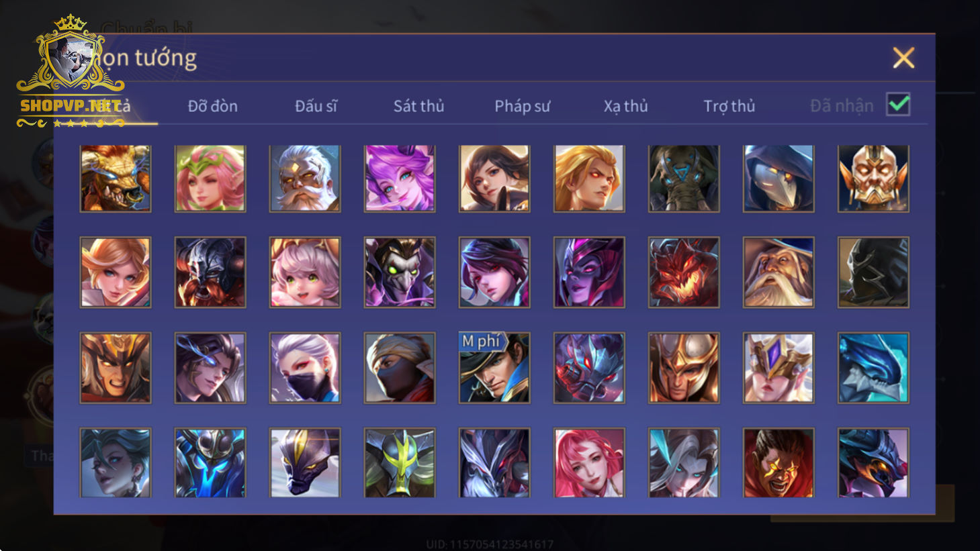Toggle the 'Đã nhận' checkbox
This screenshot has width=980, height=551.
(898, 105)
